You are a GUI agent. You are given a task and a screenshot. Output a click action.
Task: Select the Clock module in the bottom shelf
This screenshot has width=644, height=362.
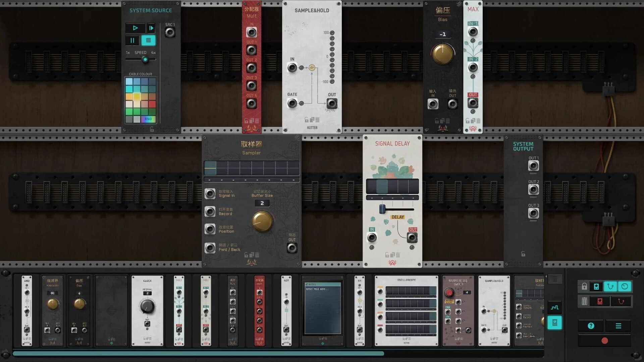tap(147, 310)
